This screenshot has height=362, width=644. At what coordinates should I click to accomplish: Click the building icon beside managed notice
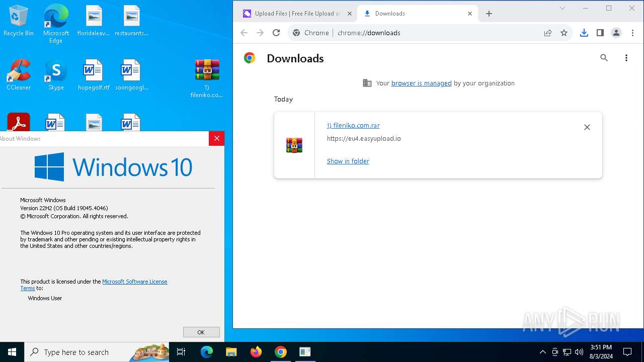(367, 83)
